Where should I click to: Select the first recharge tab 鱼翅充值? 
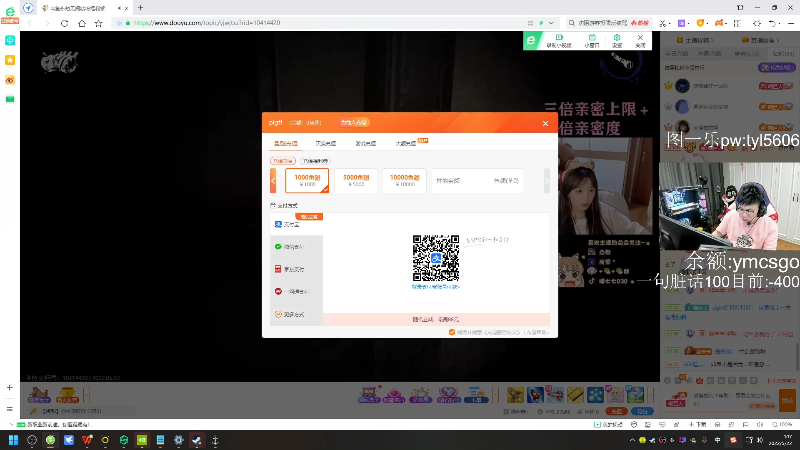285,143
